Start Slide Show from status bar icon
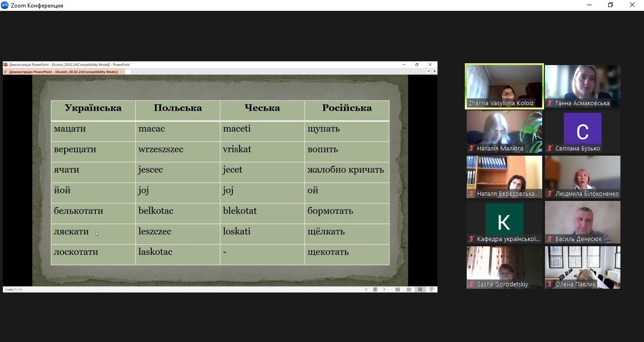The image size is (644, 342). click(431, 290)
